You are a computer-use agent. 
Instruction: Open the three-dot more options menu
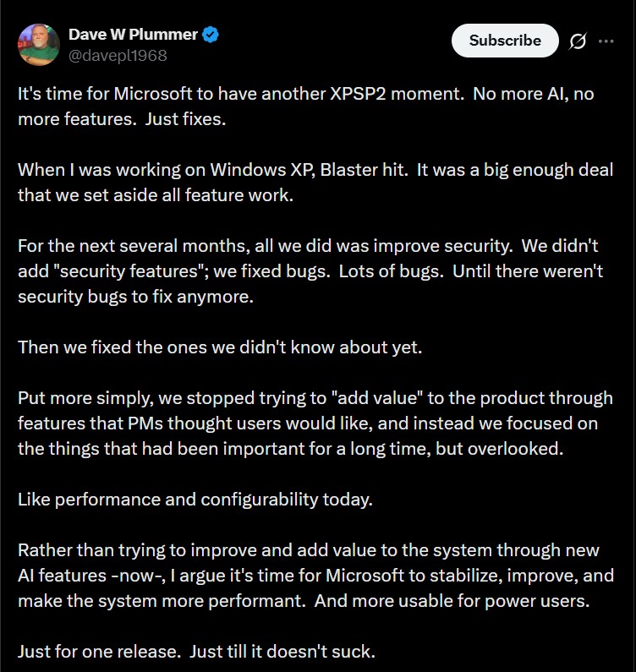point(606,41)
